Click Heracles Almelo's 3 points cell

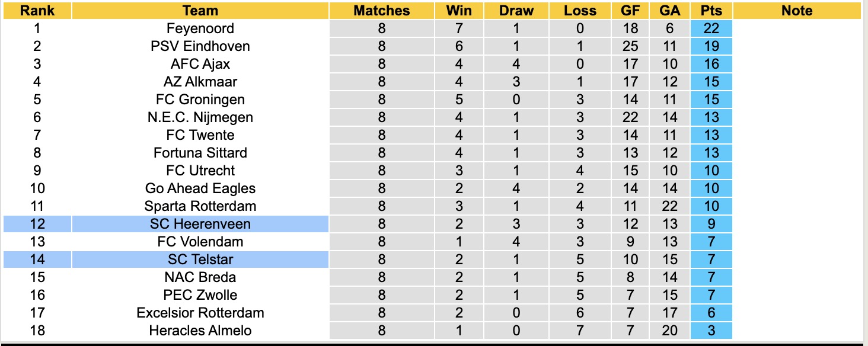(711, 331)
